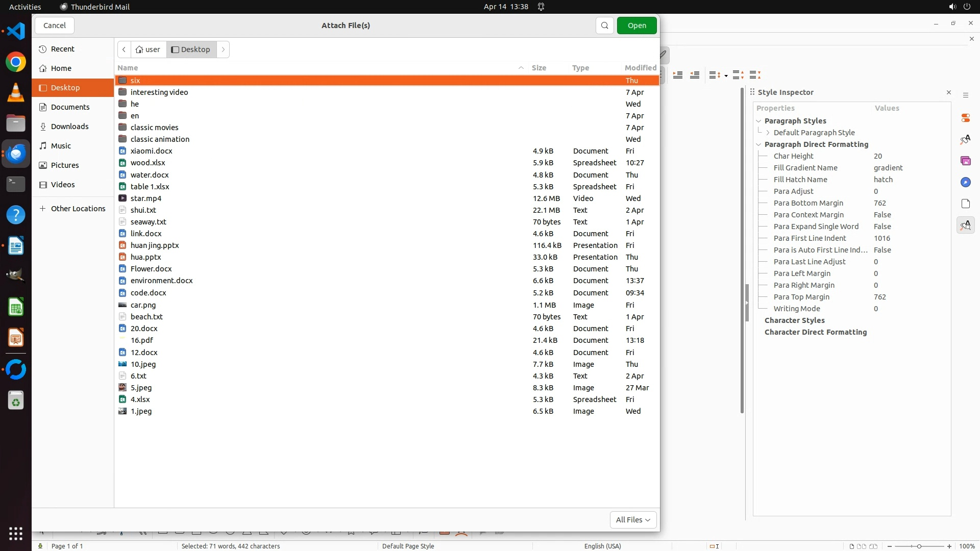Expand Default Paragraph Style tree node
Screen dimensions: 980x551
tap(768, 133)
